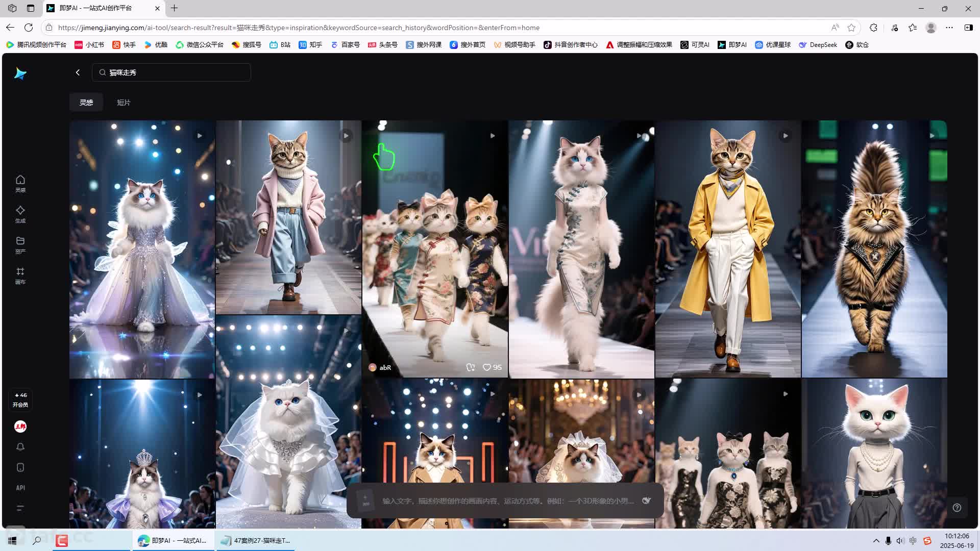Click the make-same icon beside the 95 likes
Screen dimensions: 980x551
pyautogui.click(x=470, y=367)
